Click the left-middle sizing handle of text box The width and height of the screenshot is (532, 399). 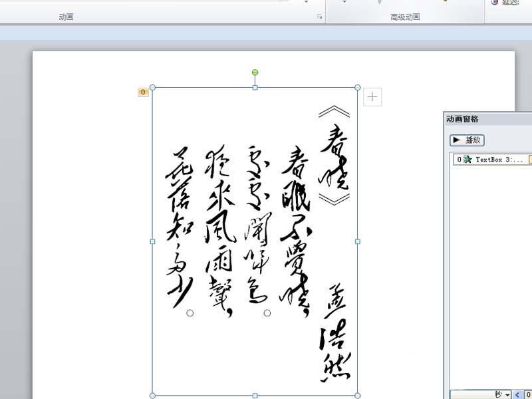point(153,241)
